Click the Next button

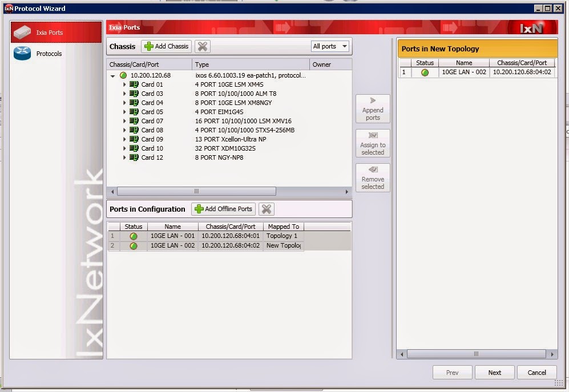[494, 372]
